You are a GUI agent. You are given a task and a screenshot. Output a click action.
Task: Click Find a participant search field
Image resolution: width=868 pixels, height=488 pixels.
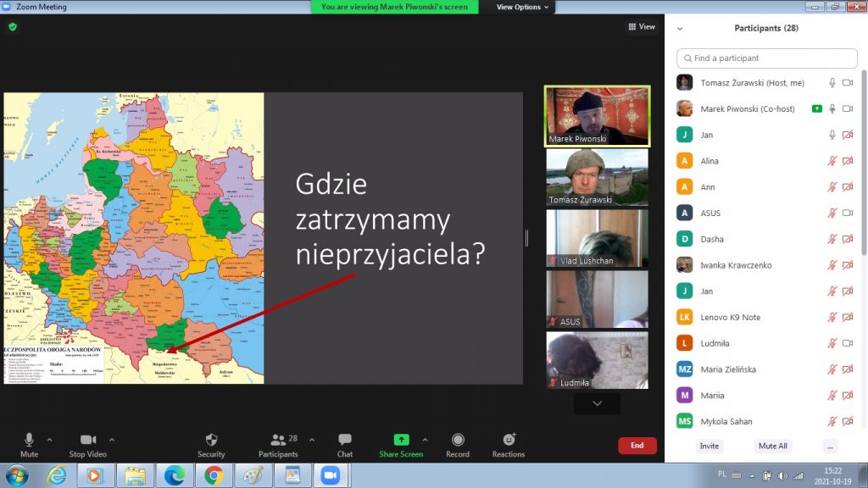767,58
